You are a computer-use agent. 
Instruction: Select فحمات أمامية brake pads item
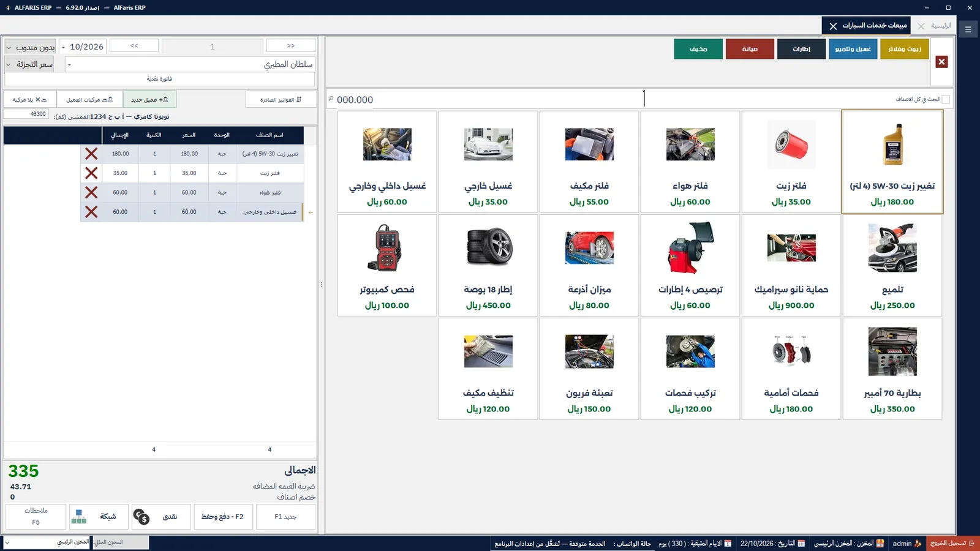[791, 369]
